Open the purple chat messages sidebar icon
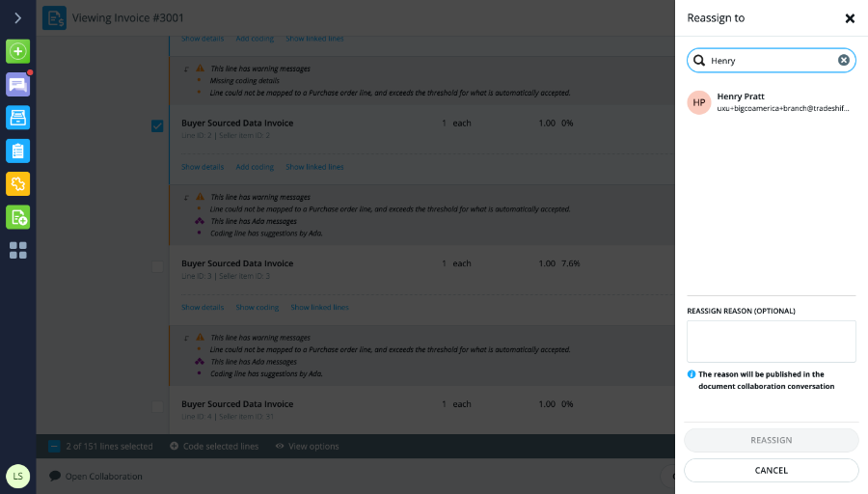 tap(17, 85)
